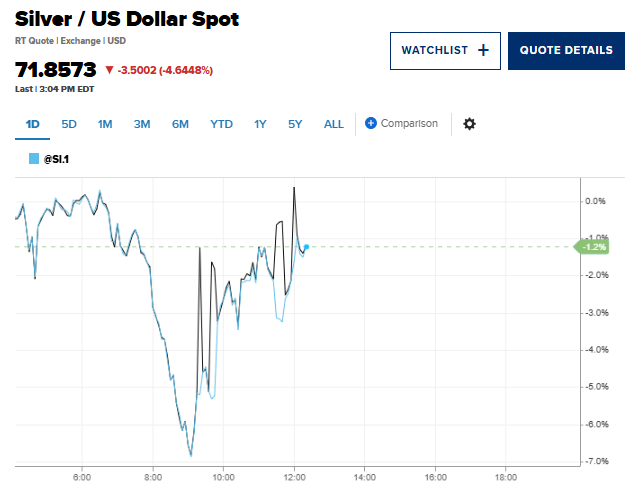Click the current price endpoint dot on chart
This screenshot has width=631, height=492.
click(306, 247)
